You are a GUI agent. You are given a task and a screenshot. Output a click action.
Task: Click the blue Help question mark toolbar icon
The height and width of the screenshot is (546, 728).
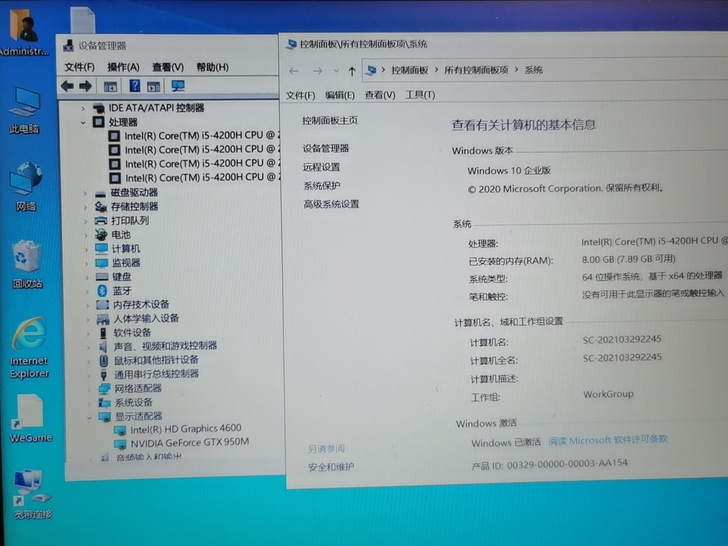pyautogui.click(x=135, y=86)
